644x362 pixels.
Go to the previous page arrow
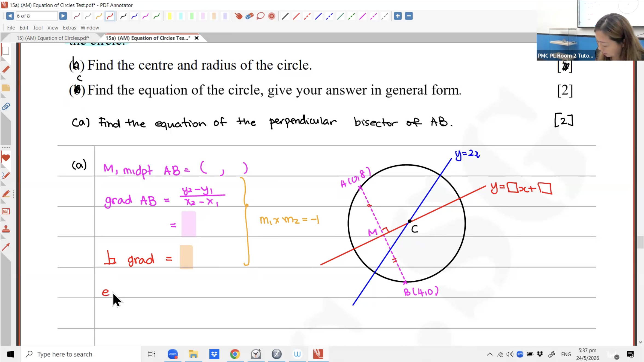point(10,16)
